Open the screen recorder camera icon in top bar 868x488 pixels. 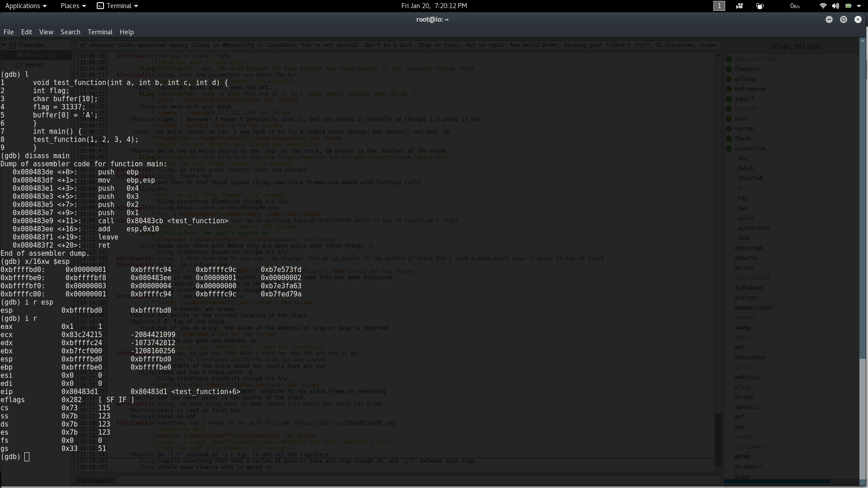[x=740, y=6]
